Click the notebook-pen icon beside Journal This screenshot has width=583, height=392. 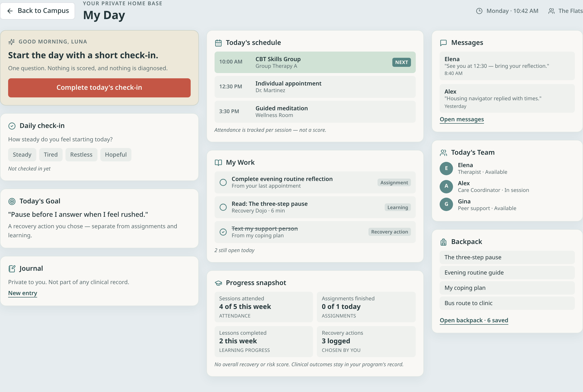[x=12, y=269]
